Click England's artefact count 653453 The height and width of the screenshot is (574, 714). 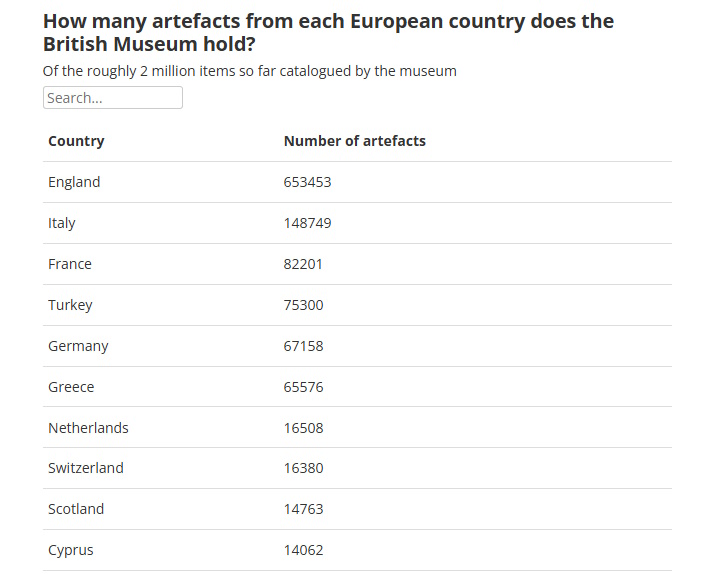click(307, 182)
